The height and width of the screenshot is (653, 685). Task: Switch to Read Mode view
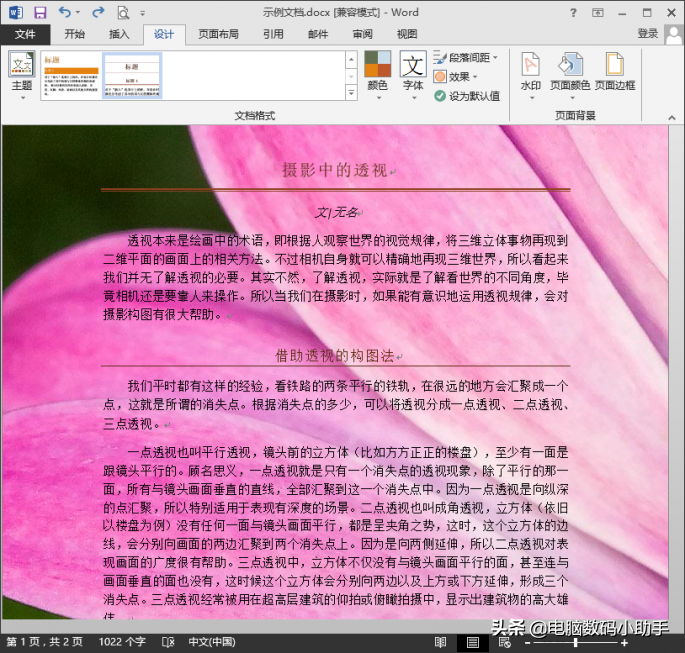[x=440, y=642]
